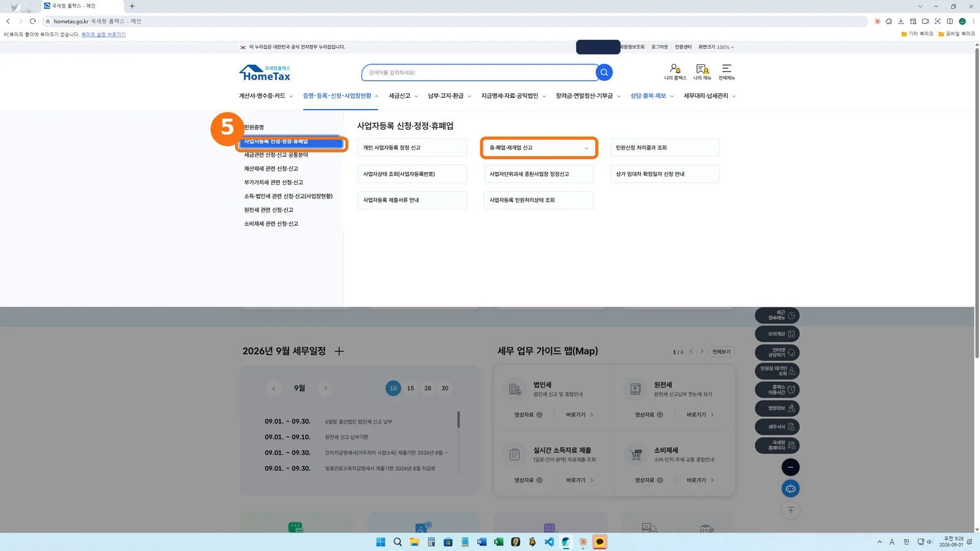Image resolution: width=980 pixels, height=551 pixels.
Task: Select 민원증명 in left submenu
Action: pos(254,127)
